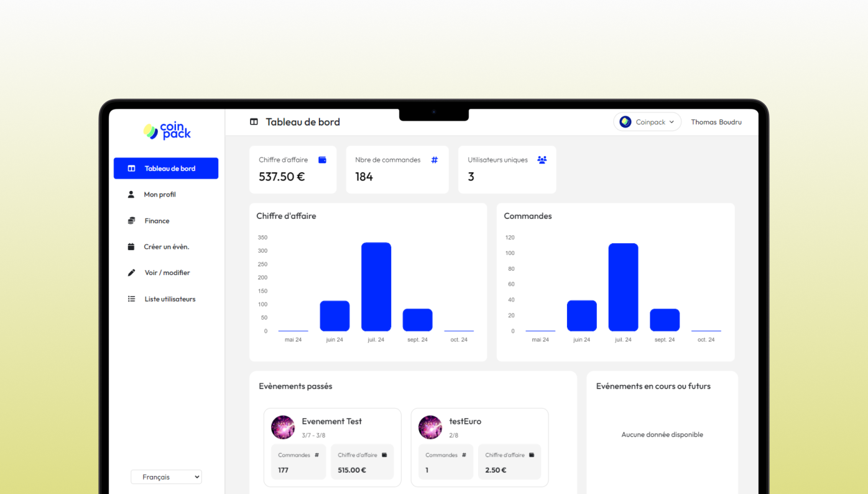Click the Mon profil person icon
Viewport: 868px width, 494px height.
tap(131, 195)
